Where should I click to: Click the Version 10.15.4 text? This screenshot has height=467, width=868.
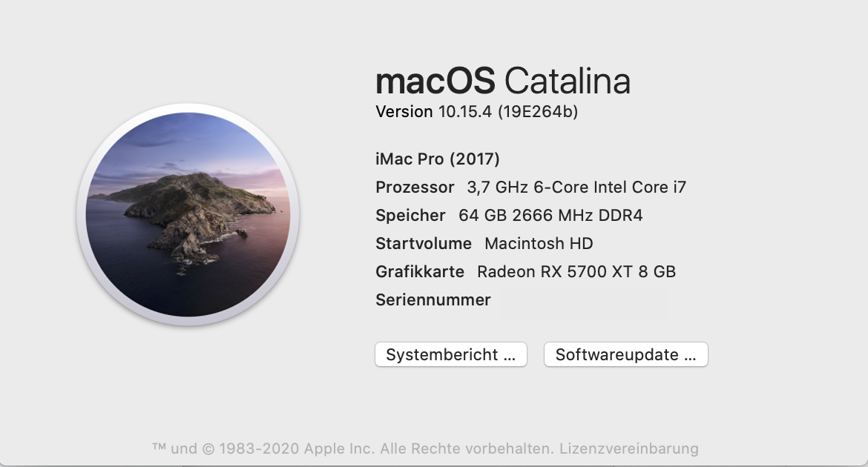click(x=435, y=112)
